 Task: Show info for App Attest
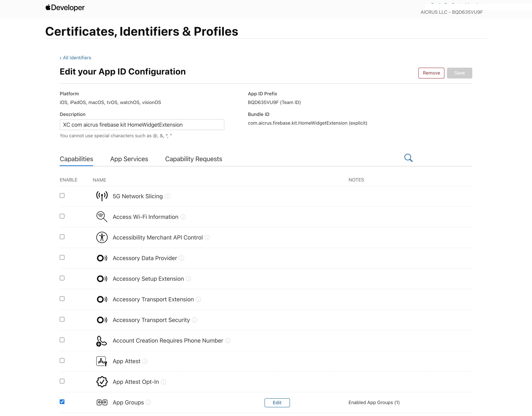coord(145,361)
